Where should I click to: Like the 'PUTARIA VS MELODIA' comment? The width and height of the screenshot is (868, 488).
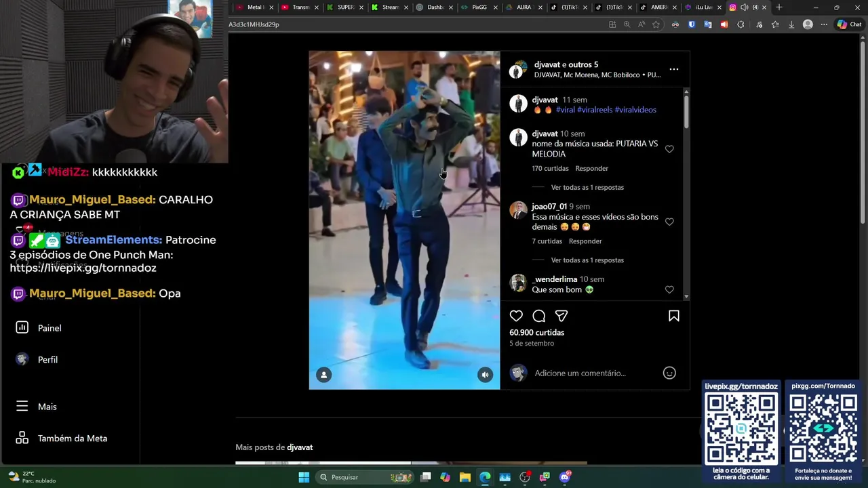pyautogui.click(x=669, y=149)
